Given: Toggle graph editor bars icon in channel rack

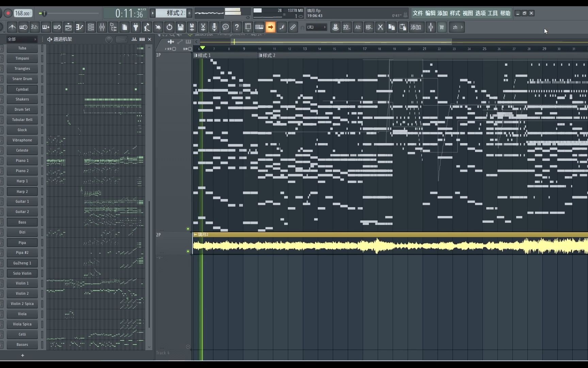Looking at the screenshot, I should 134,39.
